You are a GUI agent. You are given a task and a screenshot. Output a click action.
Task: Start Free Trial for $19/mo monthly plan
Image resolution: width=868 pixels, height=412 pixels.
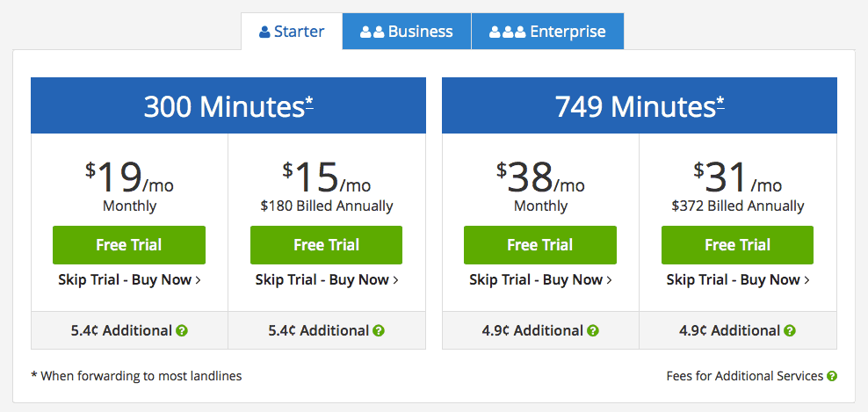[129, 245]
